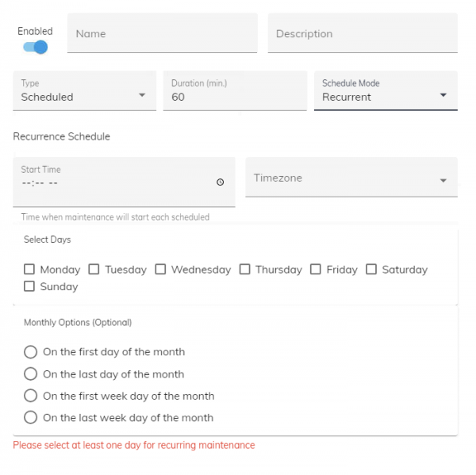Image resolution: width=476 pixels, height=475 pixels.
Task: Check the Tuesday checkbox
Action: pos(94,270)
